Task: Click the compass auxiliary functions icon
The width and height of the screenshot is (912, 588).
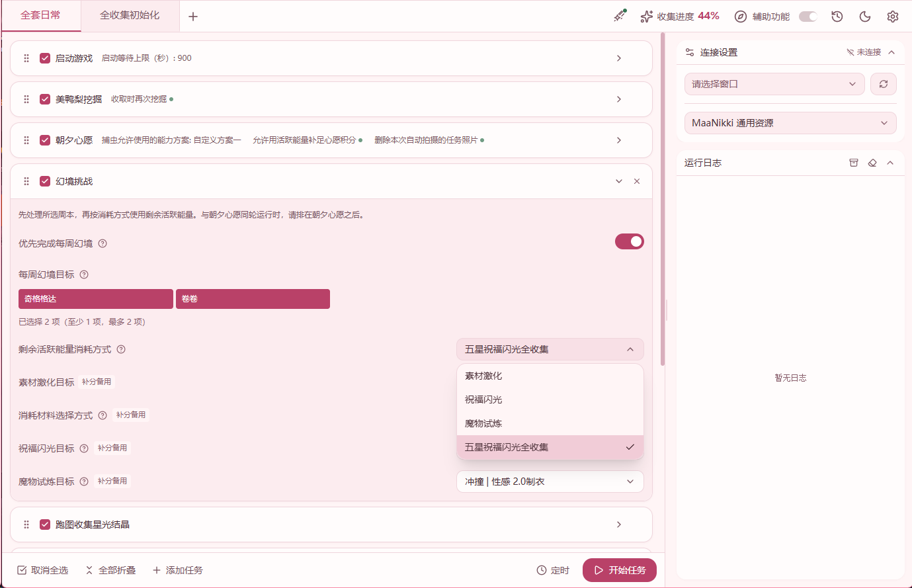Action: tap(741, 17)
